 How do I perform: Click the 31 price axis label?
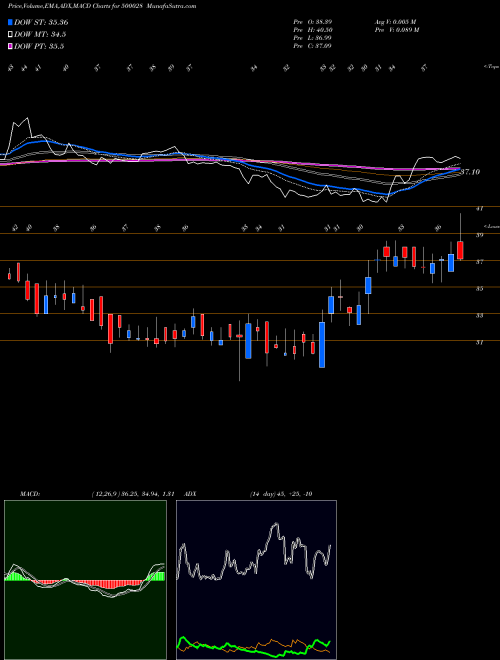479,343
